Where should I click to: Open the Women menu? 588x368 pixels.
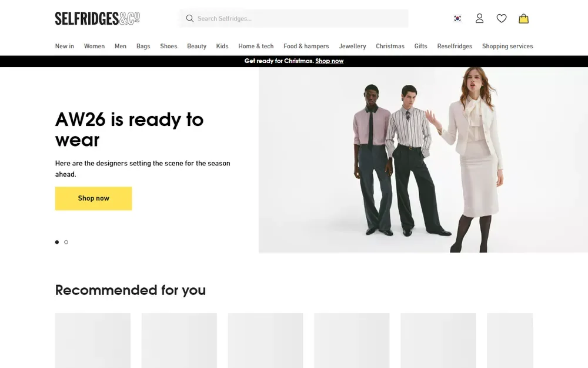click(94, 46)
